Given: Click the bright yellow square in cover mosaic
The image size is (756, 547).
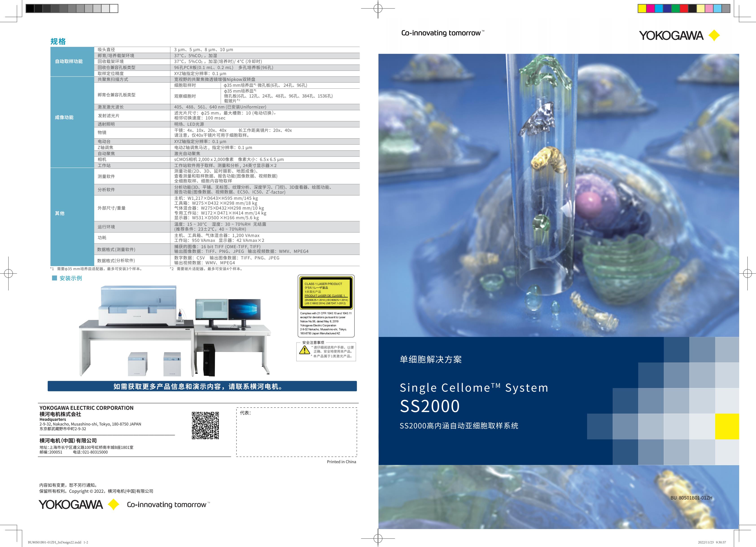Looking at the screenshot, I should [x=727, y=426].
